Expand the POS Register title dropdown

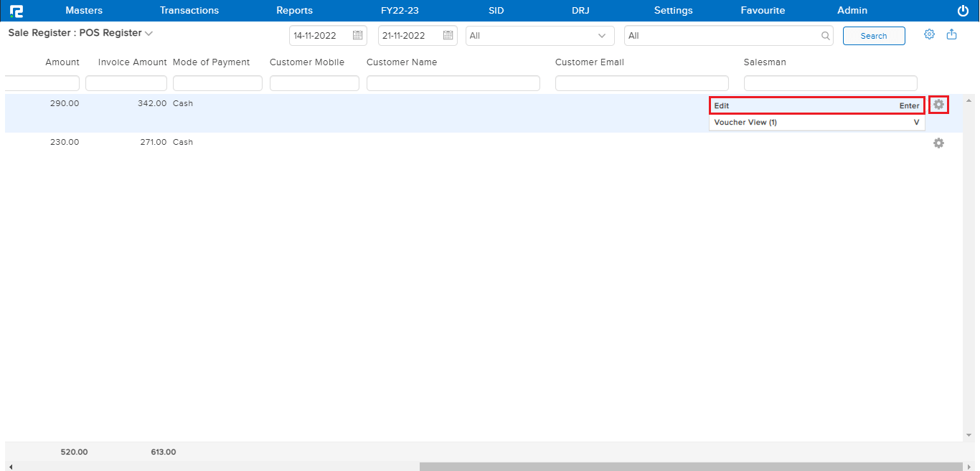[x=149, y=34]
